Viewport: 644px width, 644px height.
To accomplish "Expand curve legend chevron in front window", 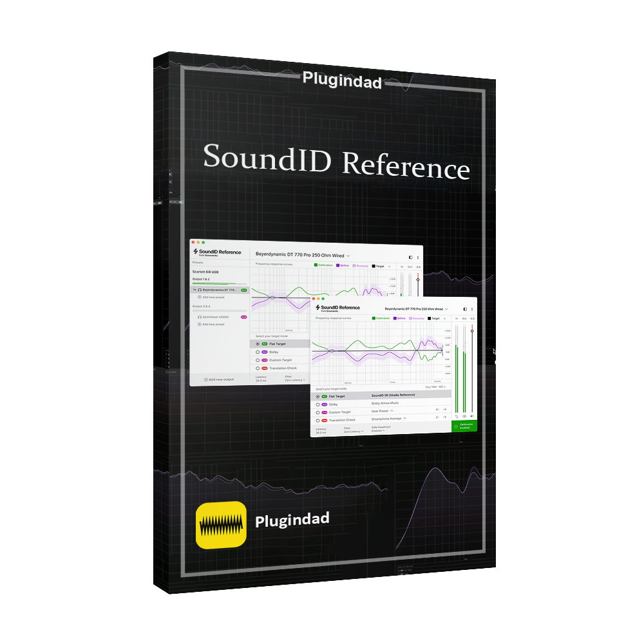I will (x=445, y=318).
